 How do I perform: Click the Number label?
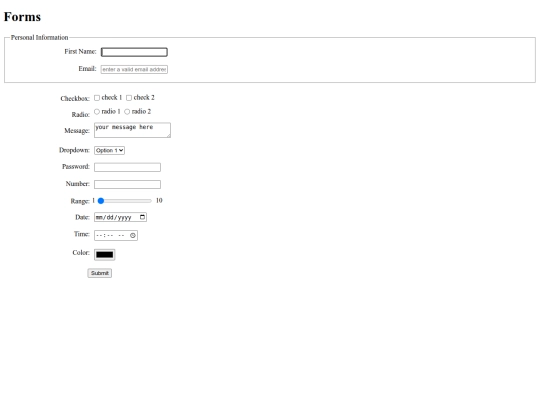tap(77, 184)
